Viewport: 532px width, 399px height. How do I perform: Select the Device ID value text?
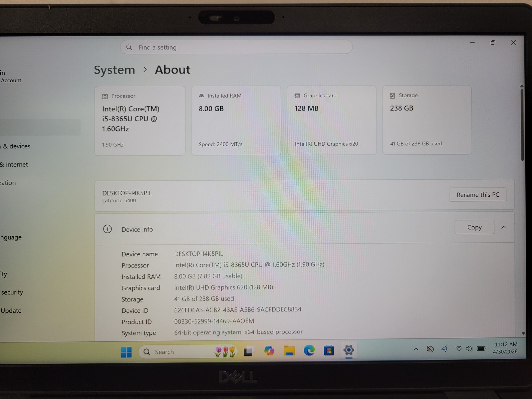pyautogui.click(x=237, y=310)
